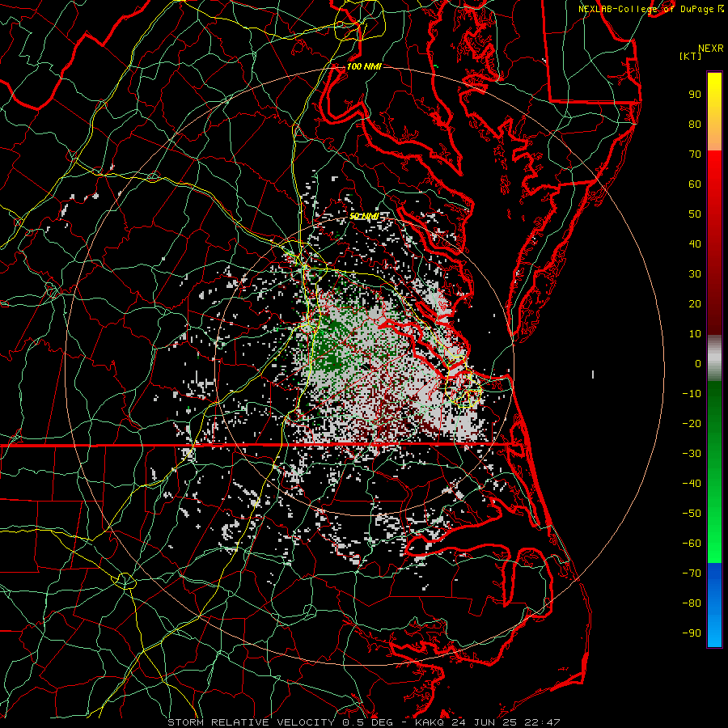Select the 100 NMI range ring label
Screen dimensions: 728x728
pyautogui.click(x=364, y=66)
